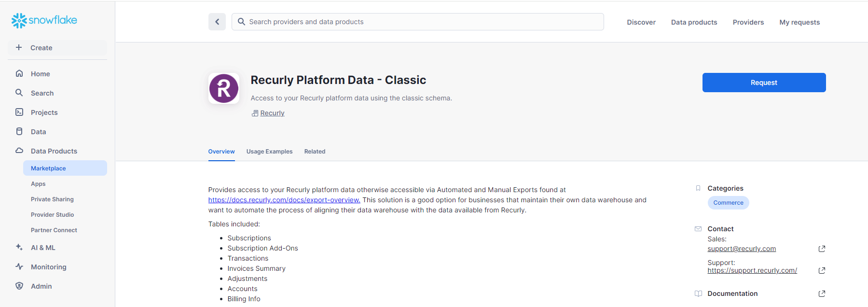Click support@recurly.com email link
This screenshot has height=307, width=868.
click(x=742, y=249)
